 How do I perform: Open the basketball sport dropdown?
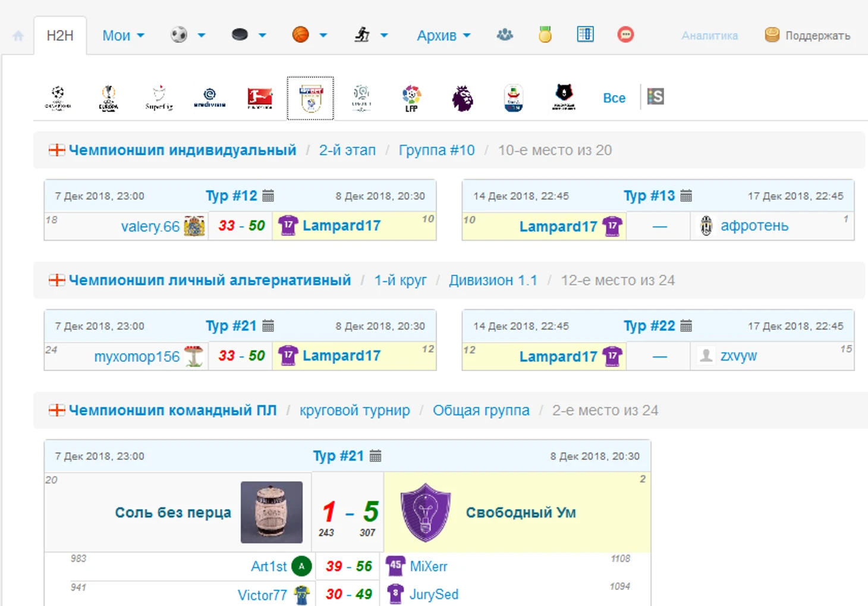point(309,35)
